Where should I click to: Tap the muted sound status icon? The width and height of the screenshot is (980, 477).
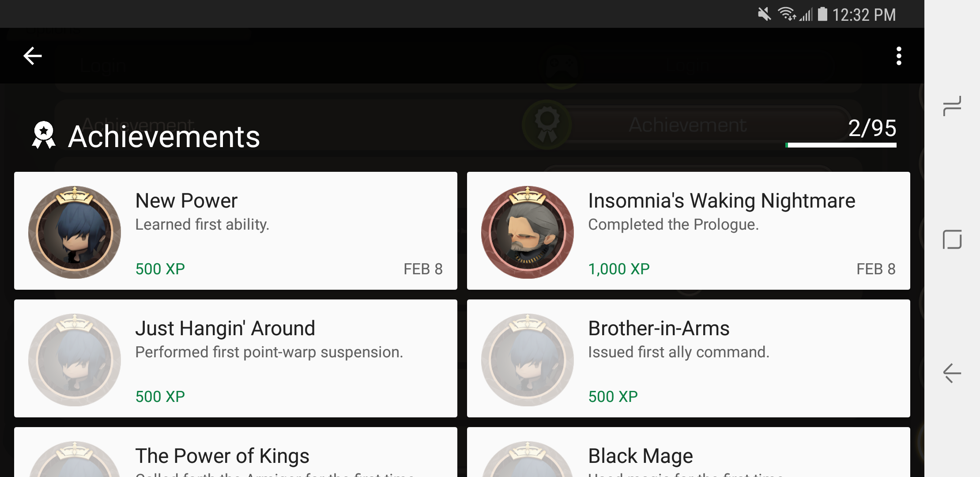pyautogui.click(x=764, y=15)
